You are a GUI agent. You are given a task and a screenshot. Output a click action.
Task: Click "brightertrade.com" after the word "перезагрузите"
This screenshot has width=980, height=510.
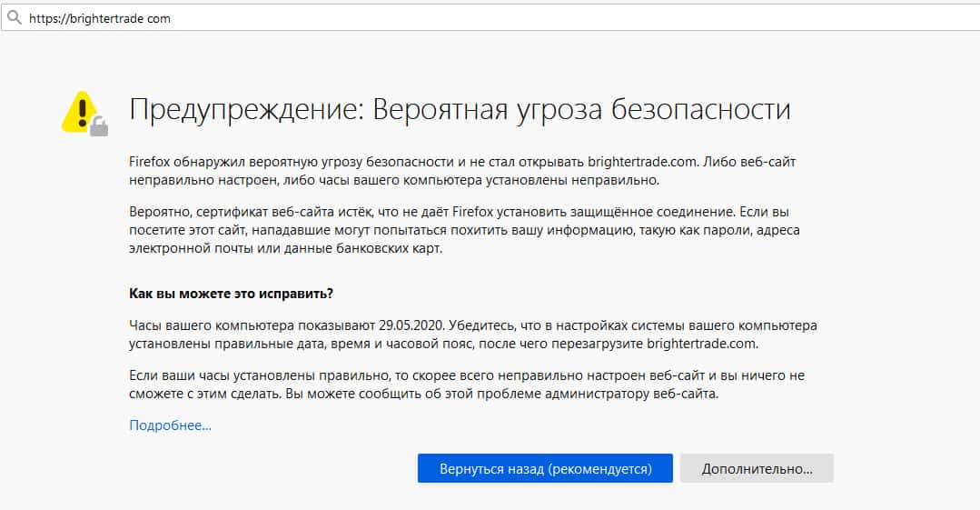[x=701, y=344]
